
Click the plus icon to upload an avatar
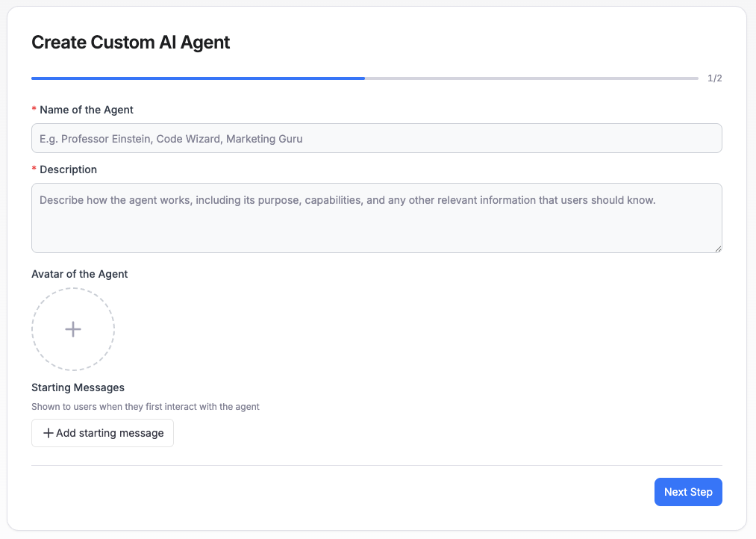coord(72,329)
